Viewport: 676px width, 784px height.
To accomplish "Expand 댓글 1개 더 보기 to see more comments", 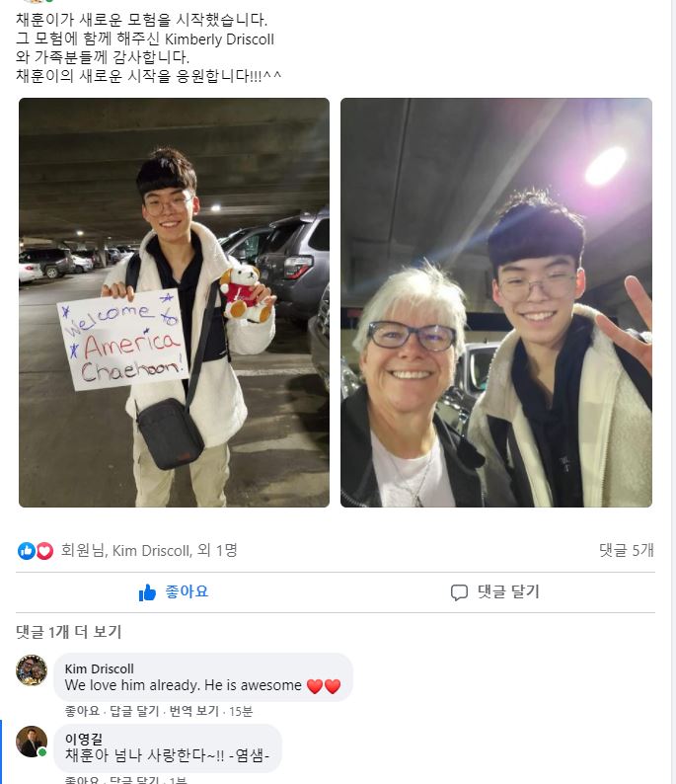I will click(69, 632).
